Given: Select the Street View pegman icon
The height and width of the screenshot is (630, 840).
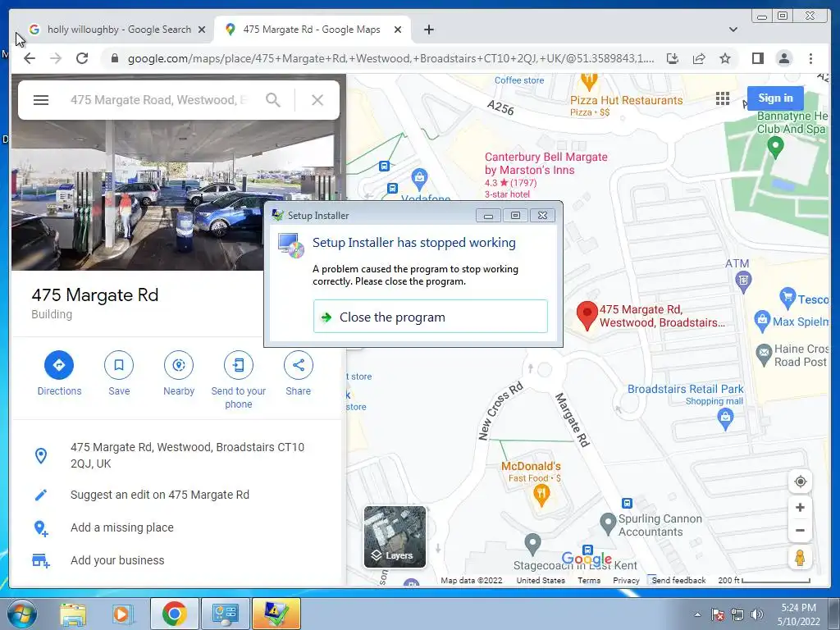Looking at the screenshot, I should pos(801,558).
